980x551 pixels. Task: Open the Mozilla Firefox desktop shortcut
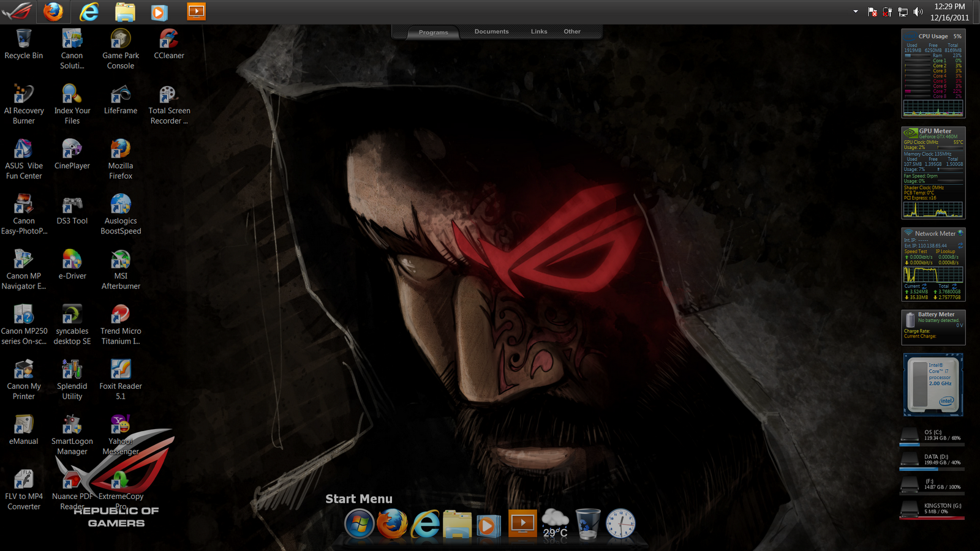[121, 159]
